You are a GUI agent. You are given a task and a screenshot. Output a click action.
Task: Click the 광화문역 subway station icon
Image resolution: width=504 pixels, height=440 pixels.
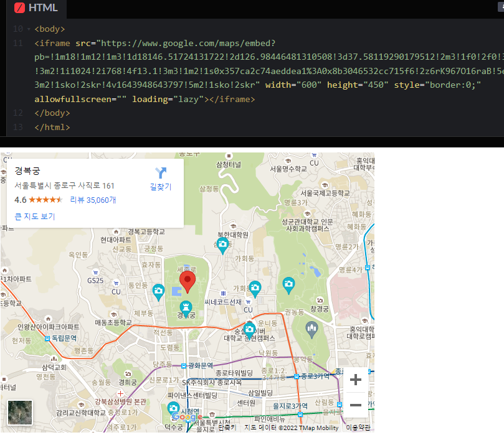tap(184, 366)
